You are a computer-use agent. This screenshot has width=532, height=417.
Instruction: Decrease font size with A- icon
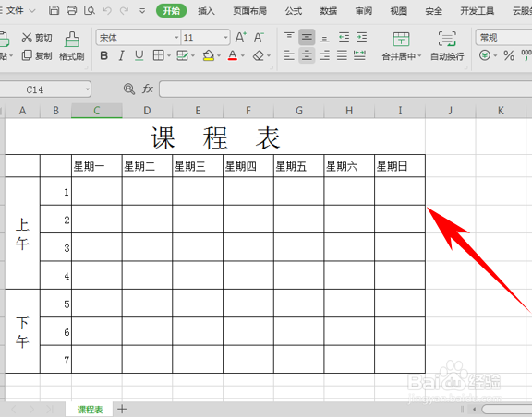259,37
